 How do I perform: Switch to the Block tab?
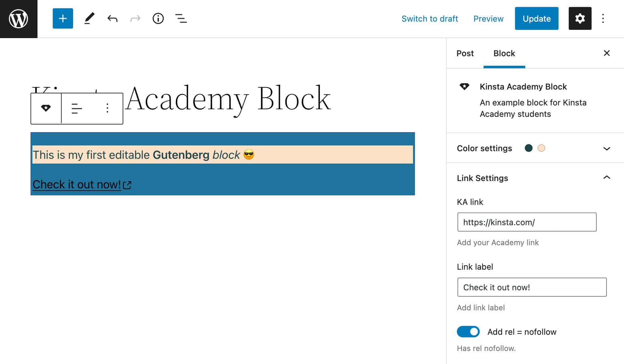coord(504,53)
